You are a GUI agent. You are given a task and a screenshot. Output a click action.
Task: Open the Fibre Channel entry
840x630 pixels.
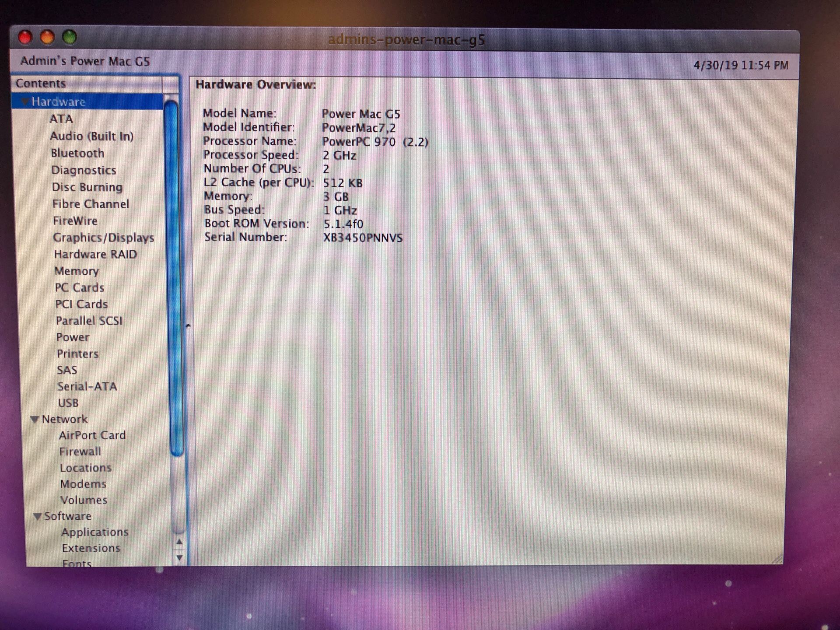[91, 204]
